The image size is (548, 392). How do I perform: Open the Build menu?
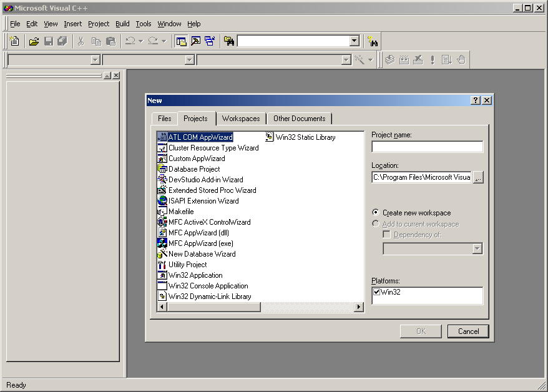122,24
